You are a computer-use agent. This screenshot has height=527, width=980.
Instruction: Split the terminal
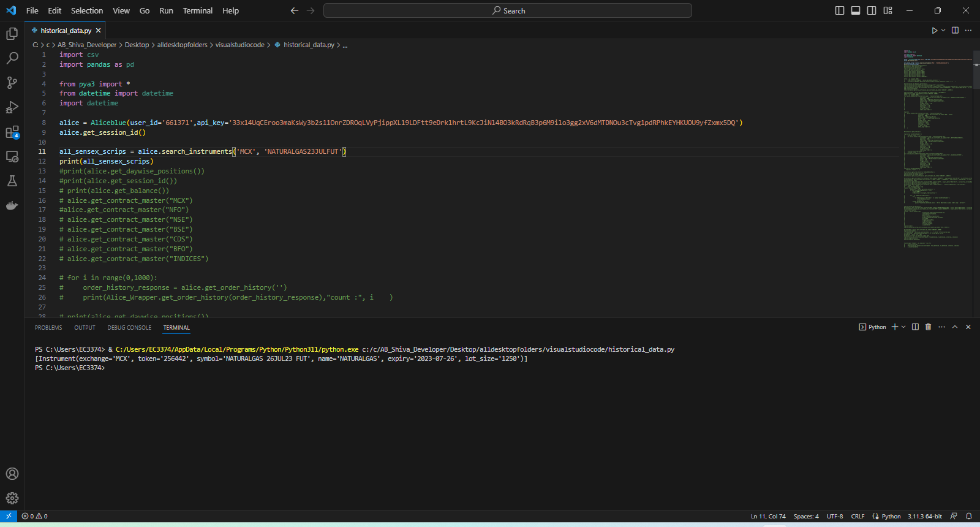point(915,327)
